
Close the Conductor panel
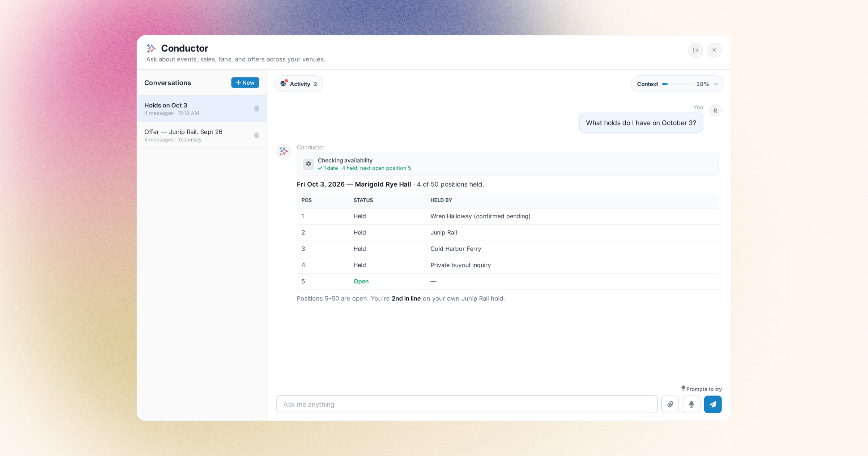714,50
